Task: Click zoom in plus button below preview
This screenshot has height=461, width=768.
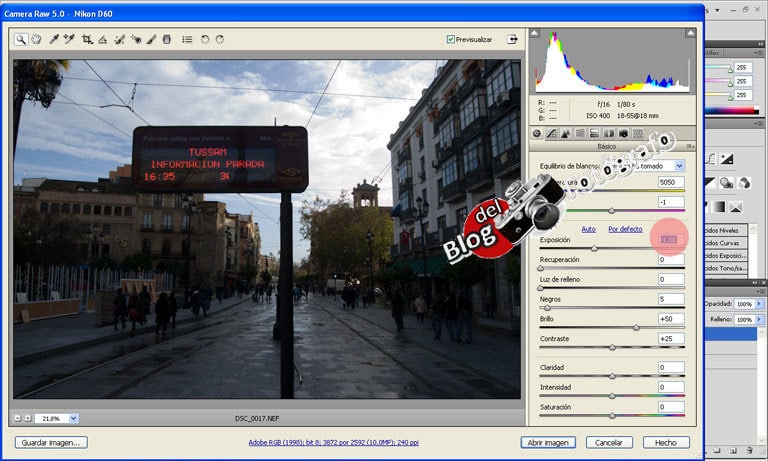Action: [28, 418]
